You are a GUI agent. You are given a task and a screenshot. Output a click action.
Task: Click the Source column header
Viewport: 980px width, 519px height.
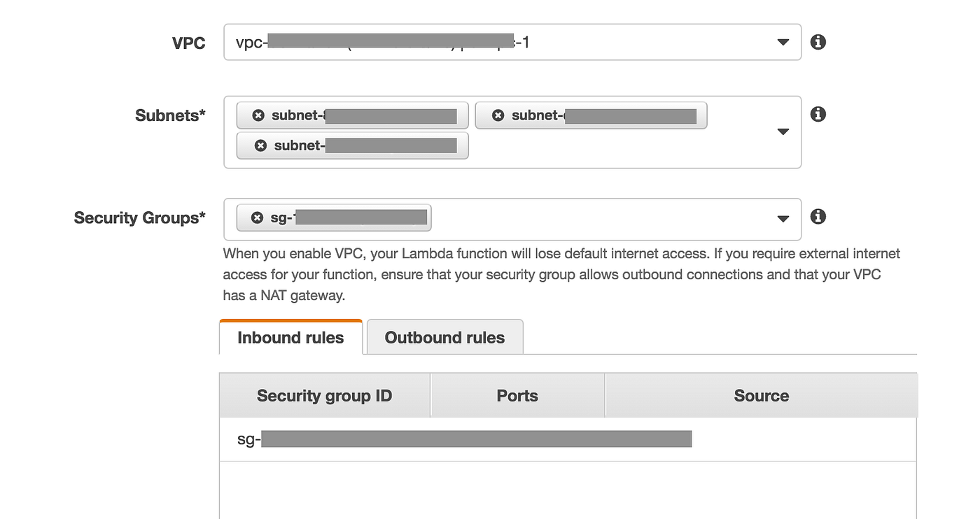(x=761, y=395)
